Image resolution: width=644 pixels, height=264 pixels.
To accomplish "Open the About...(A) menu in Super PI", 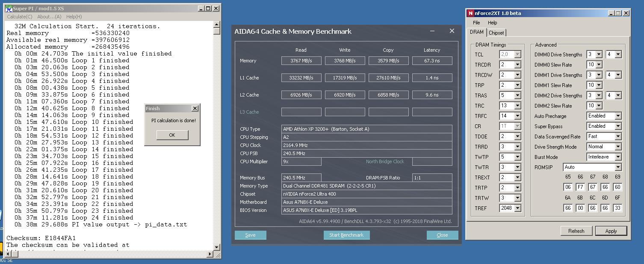I will 49,17.
